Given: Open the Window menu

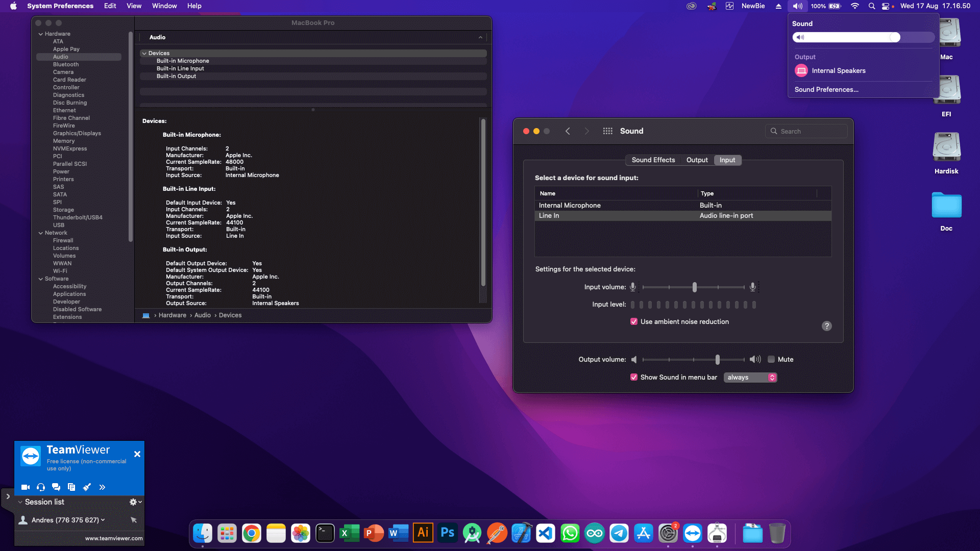Looking at the screenshot, I should [164, 6].
